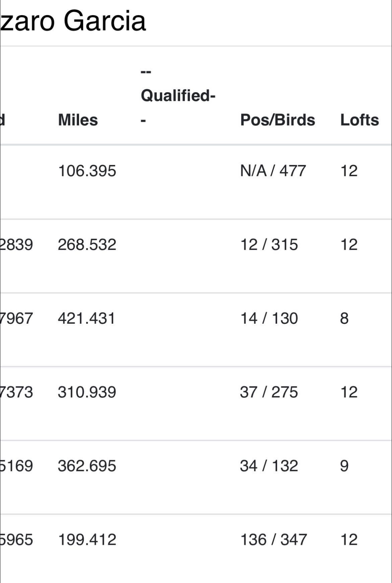Click the Qualified column header
The height and width of the screenshot is (583, 392).
(178, 96)
